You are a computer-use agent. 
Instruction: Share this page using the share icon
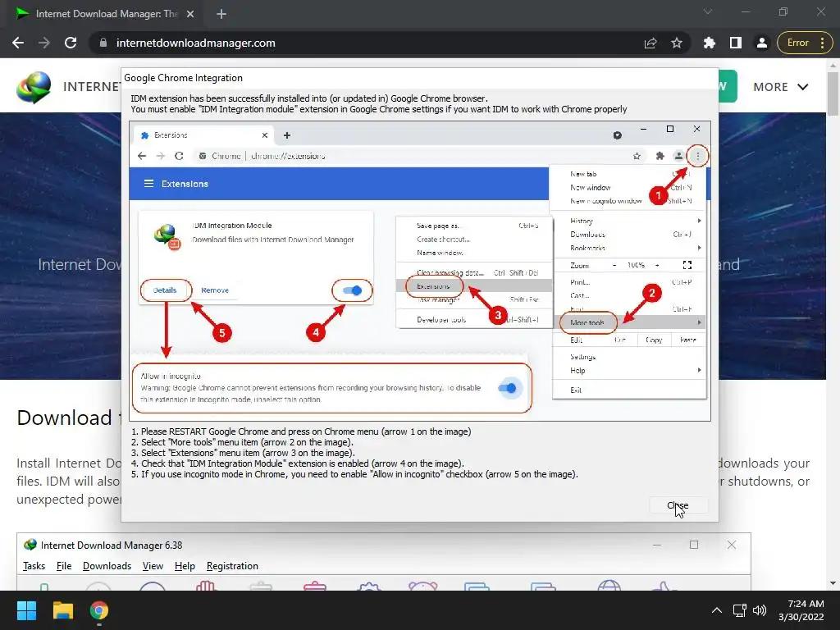coord(651,43)
